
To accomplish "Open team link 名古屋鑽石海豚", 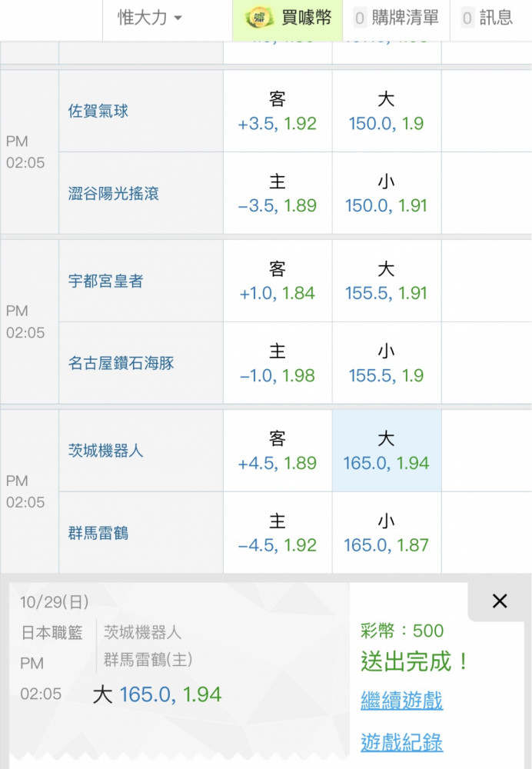I will click(121, 363).
